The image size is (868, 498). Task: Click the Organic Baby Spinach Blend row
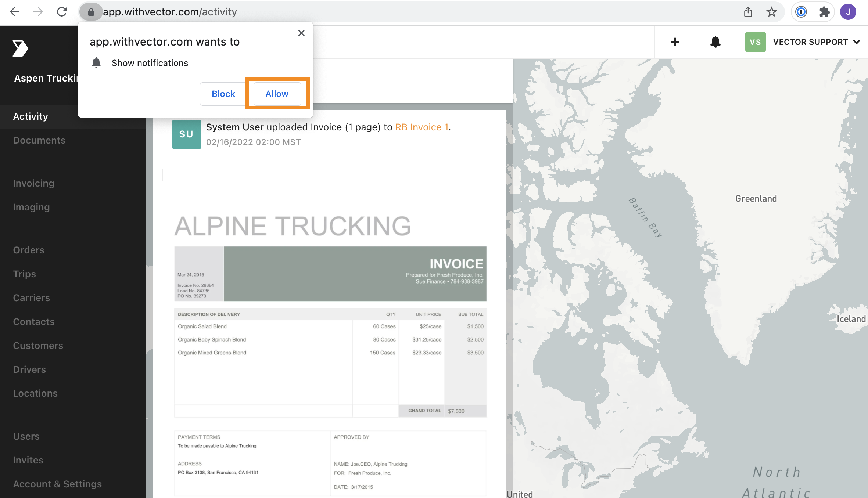click(x=330, y=340)
